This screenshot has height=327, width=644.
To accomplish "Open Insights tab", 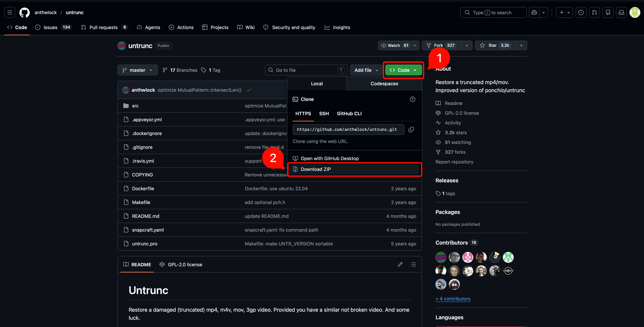I will [x=337, y=27].
